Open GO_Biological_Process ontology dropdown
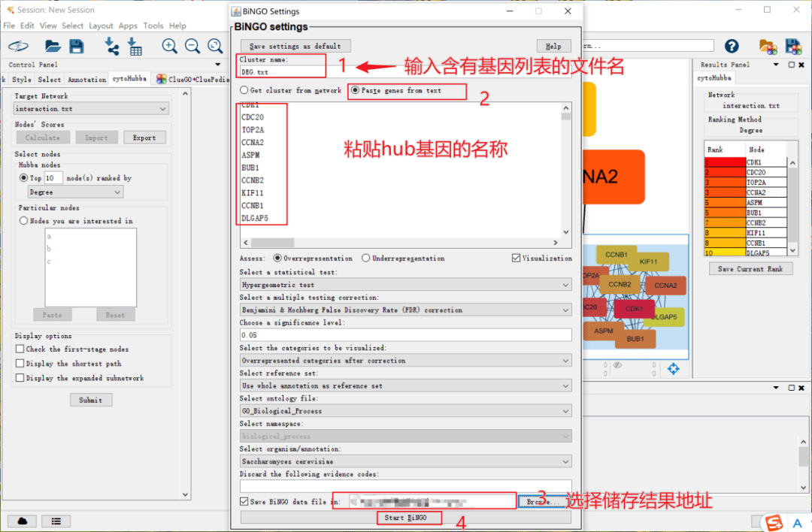 pos(405,411)
